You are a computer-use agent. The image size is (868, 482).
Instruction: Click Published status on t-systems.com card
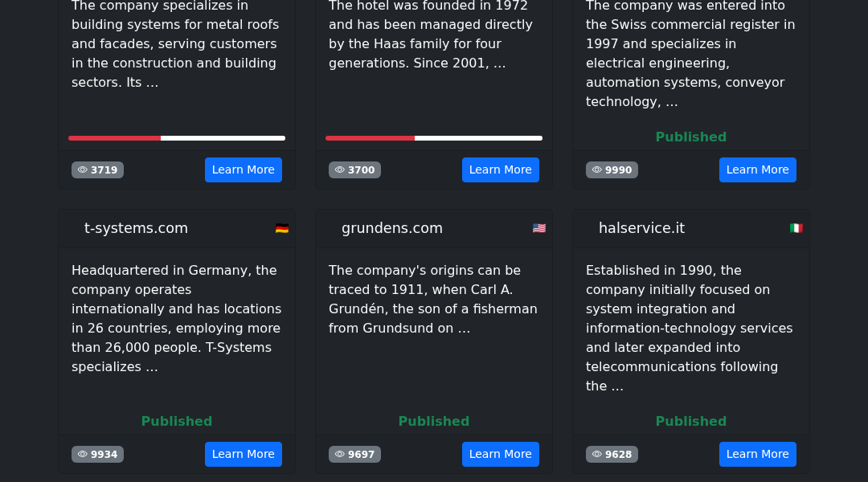pos(177,422)
